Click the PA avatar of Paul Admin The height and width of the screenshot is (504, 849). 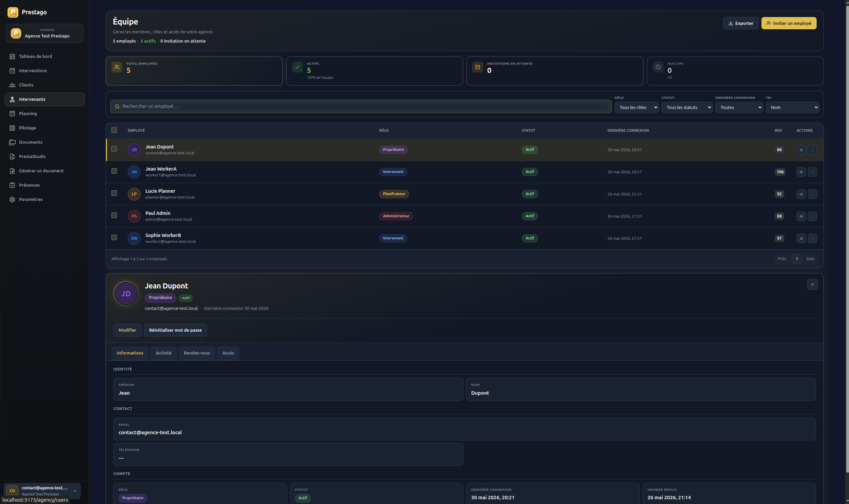(x=134, y=216)
